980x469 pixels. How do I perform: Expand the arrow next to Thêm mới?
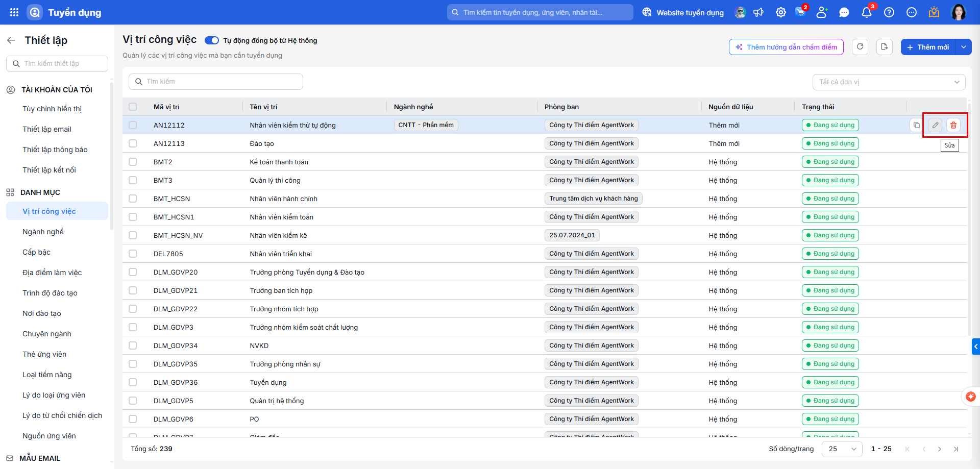964,47
